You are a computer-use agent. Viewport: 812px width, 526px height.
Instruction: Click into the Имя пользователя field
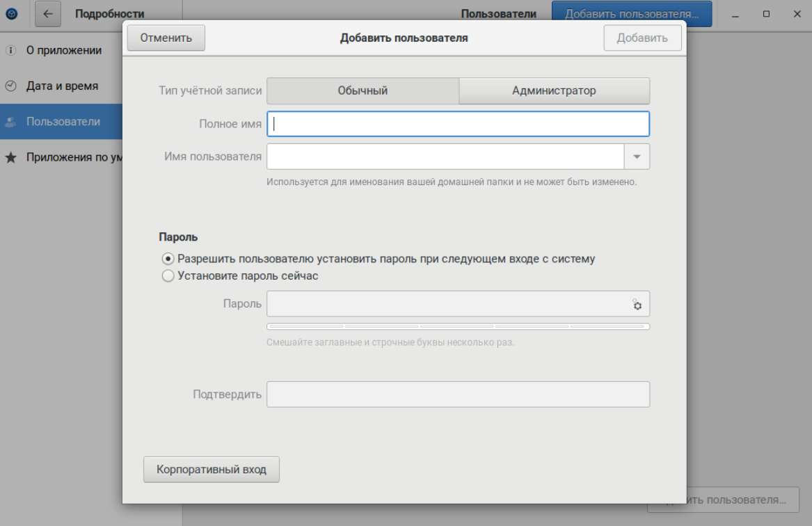tap(445, 157)
